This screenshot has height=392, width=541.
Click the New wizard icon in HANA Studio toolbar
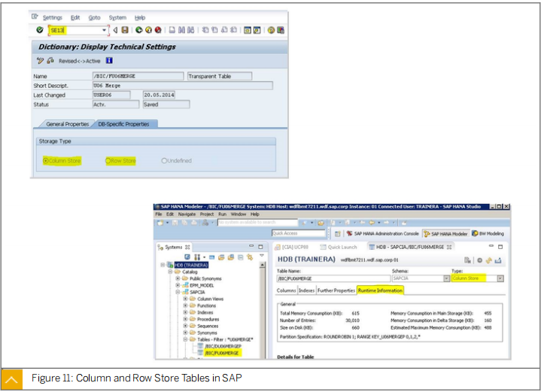pyautogui.click(x=160, y=223)
